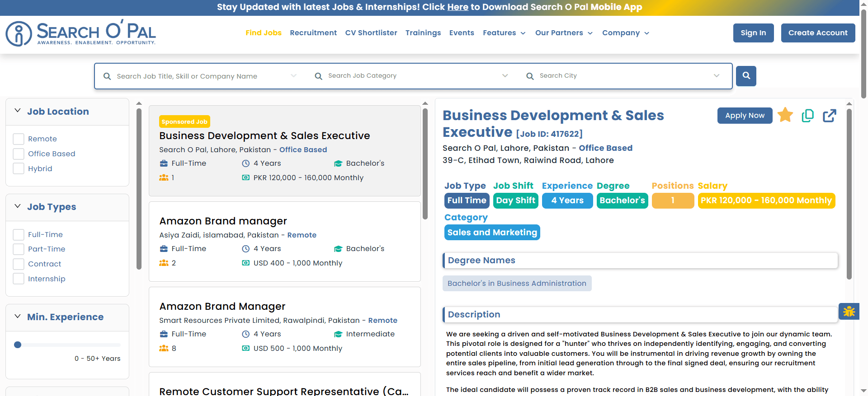Click the Job ID: 417622 text
This screenshot has width=868, height=396.
[x=549, y=134]
